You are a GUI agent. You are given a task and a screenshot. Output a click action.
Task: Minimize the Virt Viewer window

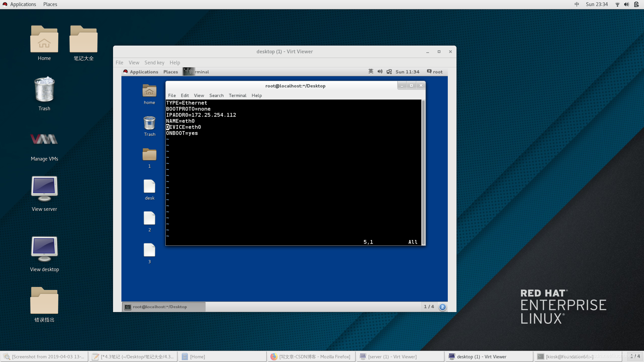click(427, 52)
